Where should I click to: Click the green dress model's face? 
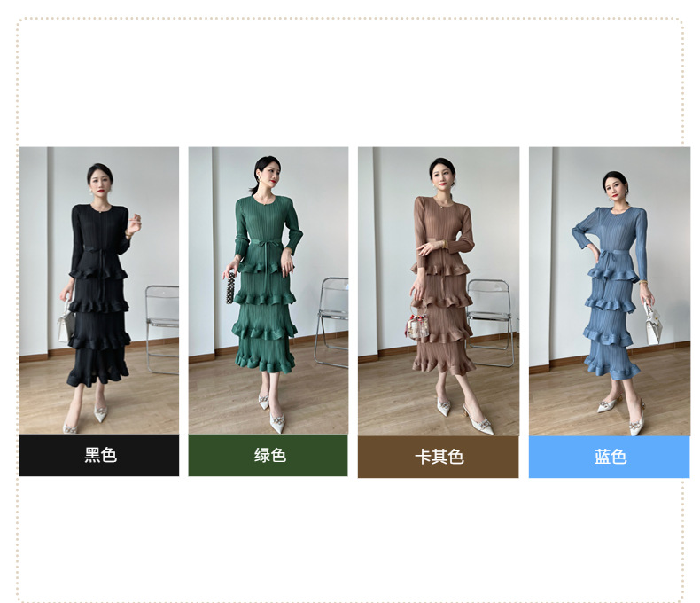269,174
